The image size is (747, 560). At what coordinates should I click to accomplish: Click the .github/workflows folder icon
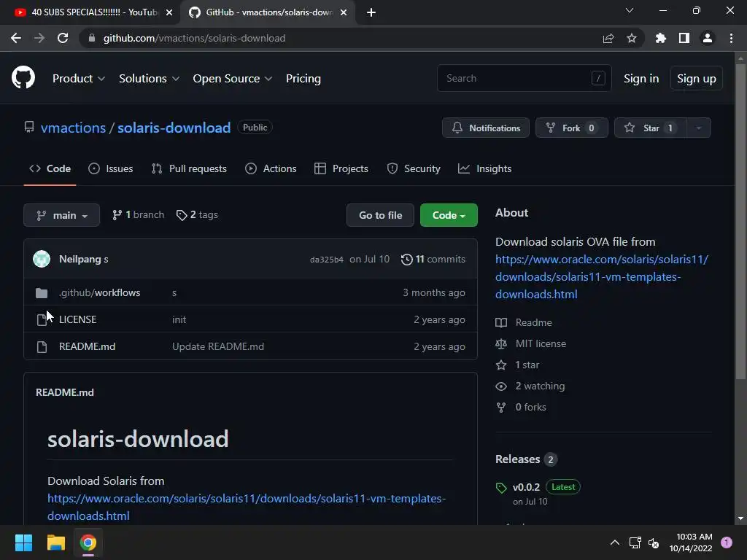pos(42,293)
